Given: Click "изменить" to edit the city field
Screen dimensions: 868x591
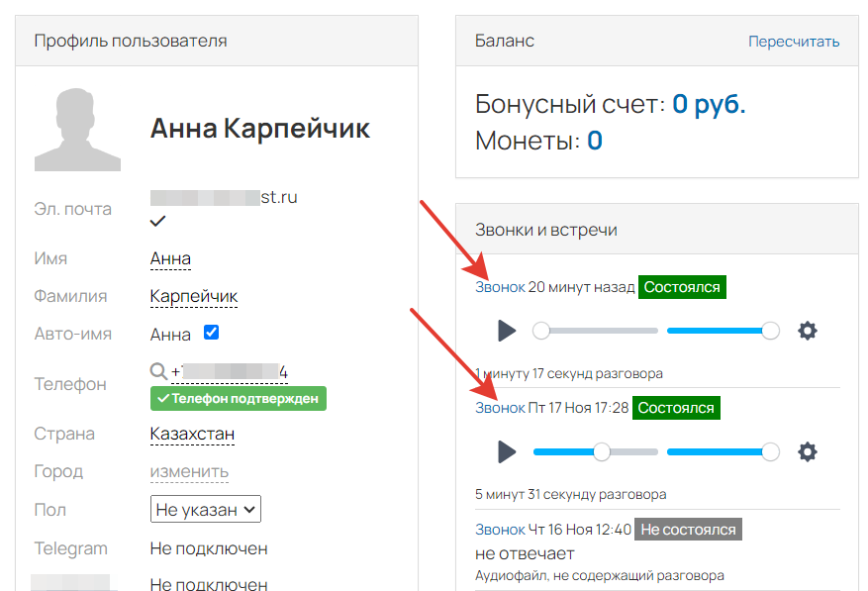Looking at the screenshot, I should coord(189,471).
